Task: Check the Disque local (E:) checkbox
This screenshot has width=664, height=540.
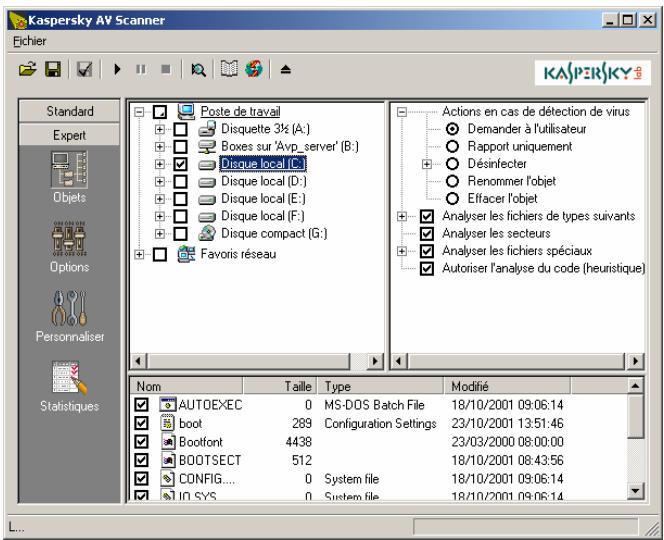Action: [180, 199]
